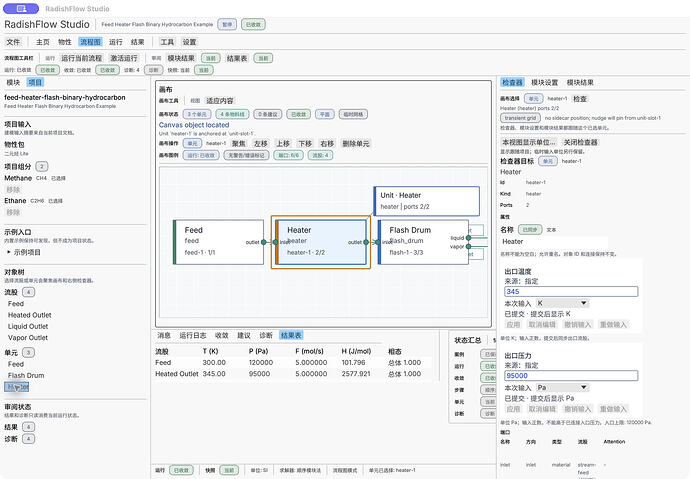Expand the 示例项目 disclosure triangle
The height and width of the screenshot is (479, 690).
(9, 252)
